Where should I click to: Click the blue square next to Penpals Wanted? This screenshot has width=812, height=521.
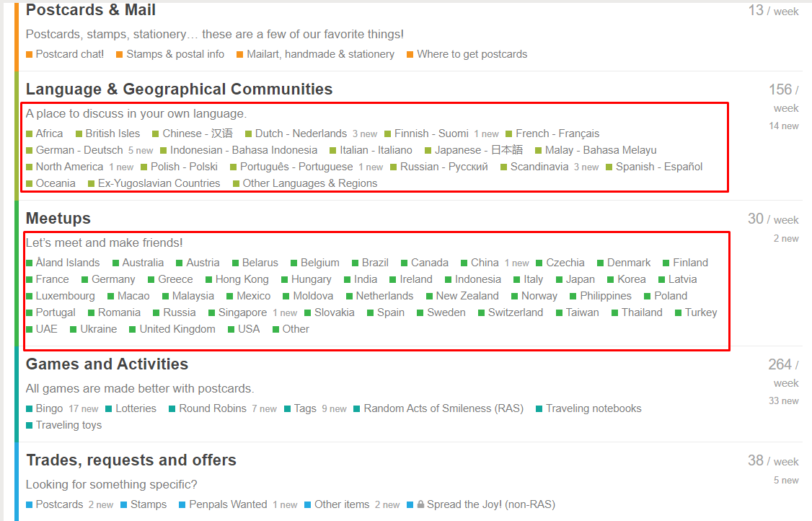pyautogui.click(x=182, y=505)
